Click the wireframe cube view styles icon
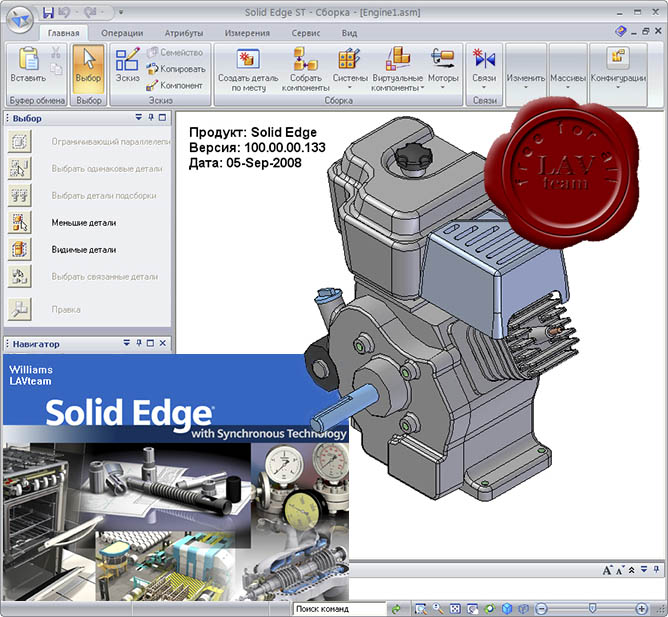The height and width of the screenshot is (617, 668). tap(524, 608)
